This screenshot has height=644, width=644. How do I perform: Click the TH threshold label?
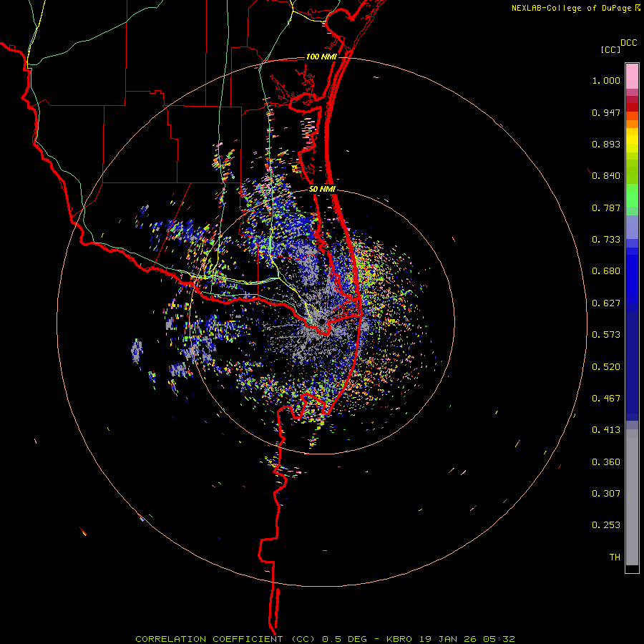(615, 557)
